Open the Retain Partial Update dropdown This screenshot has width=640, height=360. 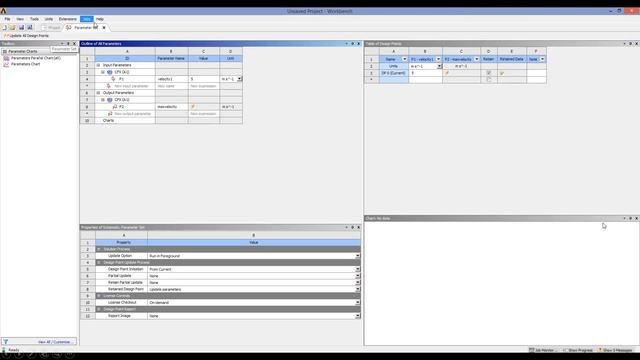pos(358,282)
